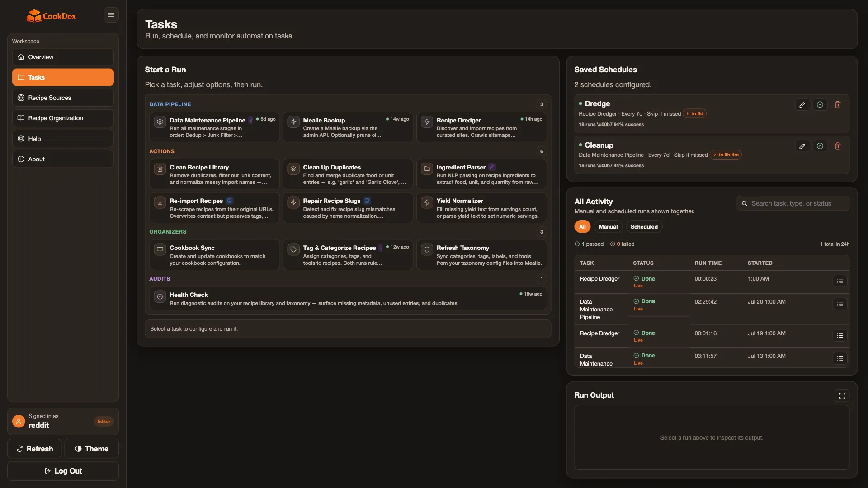
Task: Switch the Theme
Action: pyautogui.click(x=91, y=449)
